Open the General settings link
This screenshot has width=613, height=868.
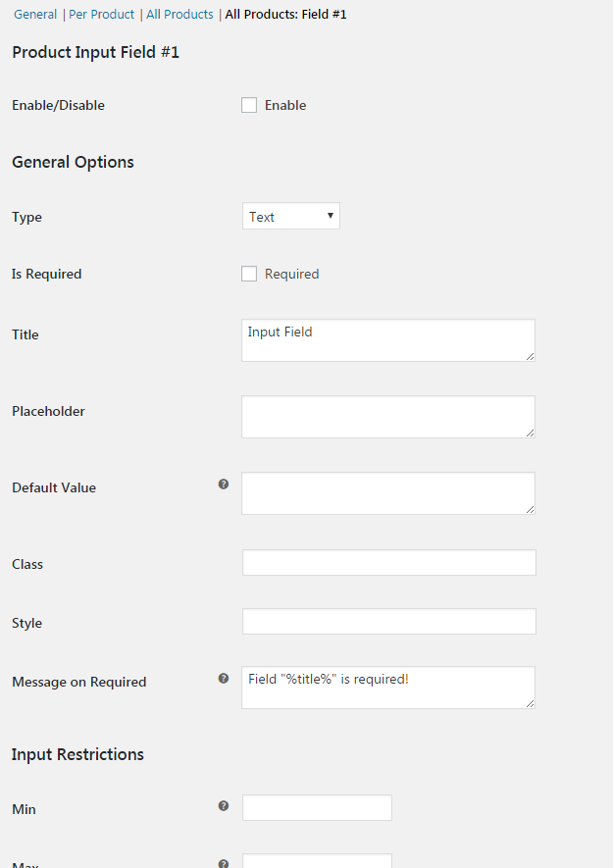35,15
